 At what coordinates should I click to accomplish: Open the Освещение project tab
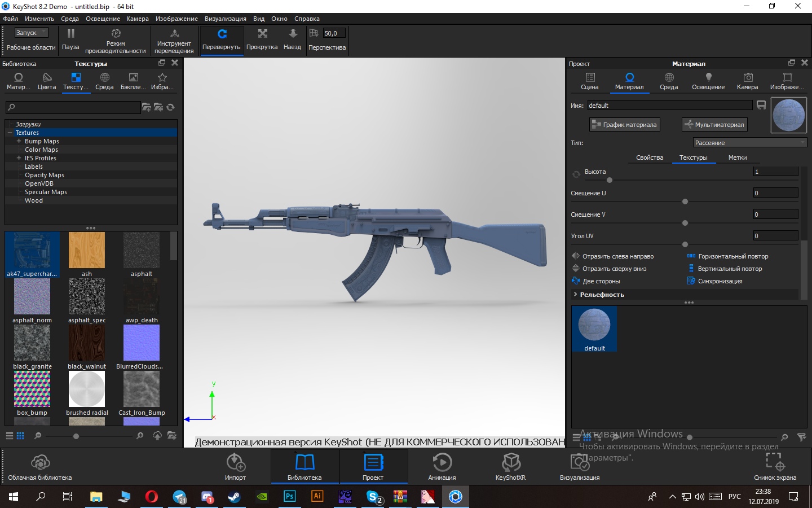(x=708, y=81)
